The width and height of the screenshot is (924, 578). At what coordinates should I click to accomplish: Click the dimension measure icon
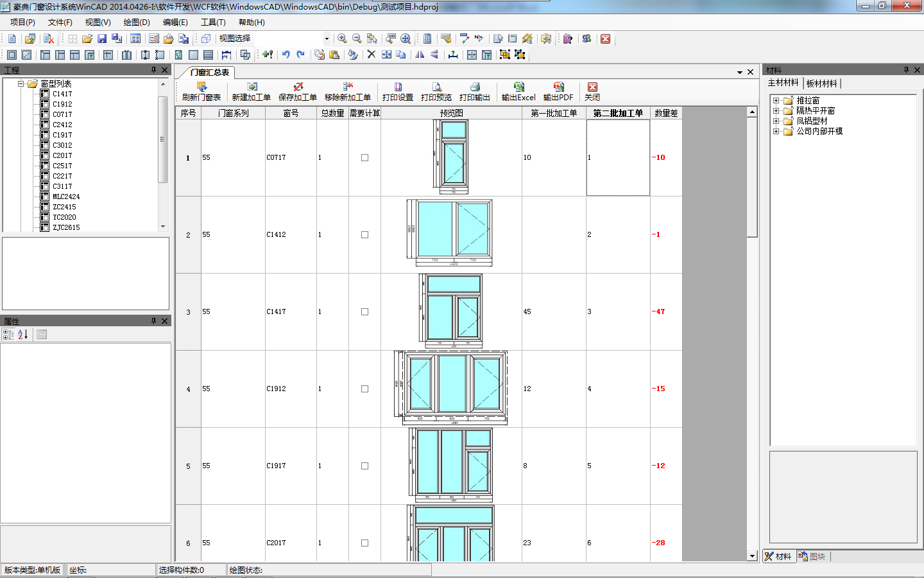click(453, 55)
